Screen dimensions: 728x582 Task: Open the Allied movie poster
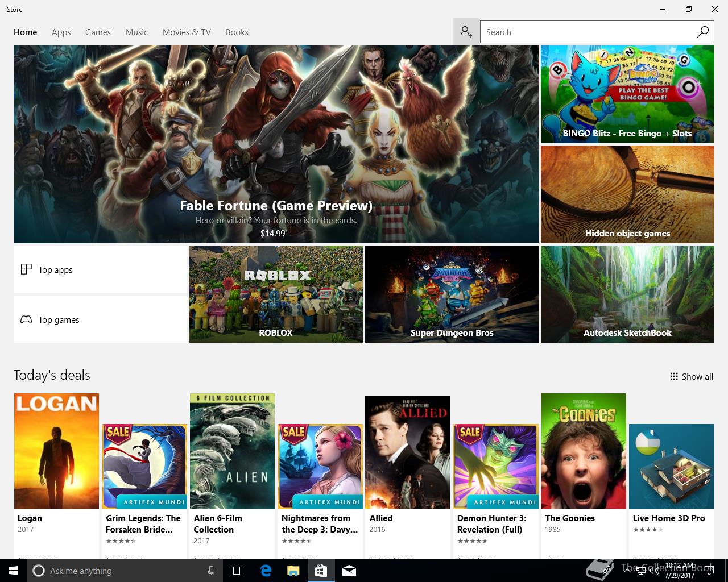click(408, 452)
